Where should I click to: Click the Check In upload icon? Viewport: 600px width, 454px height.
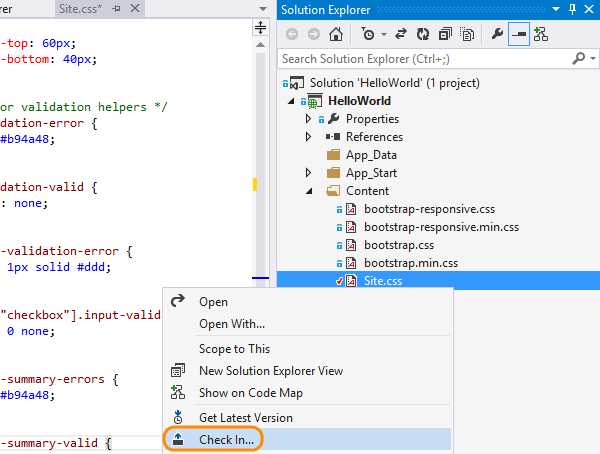[178, 439]
